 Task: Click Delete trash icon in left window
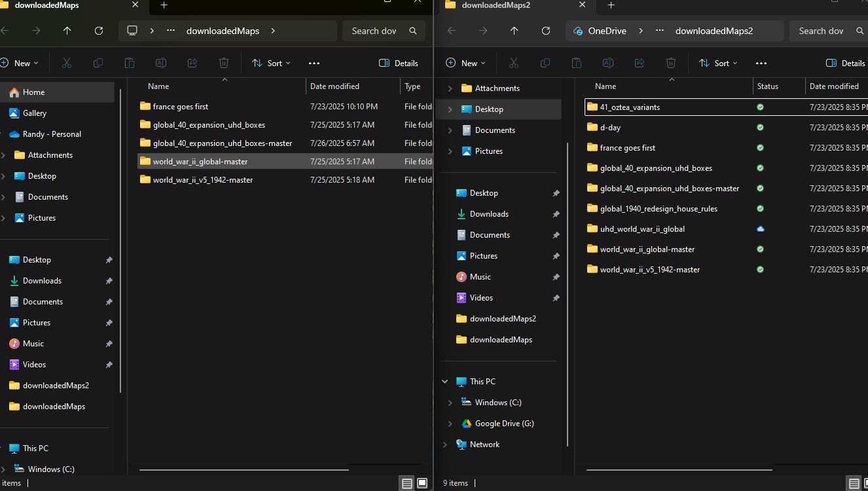point(224,64)
